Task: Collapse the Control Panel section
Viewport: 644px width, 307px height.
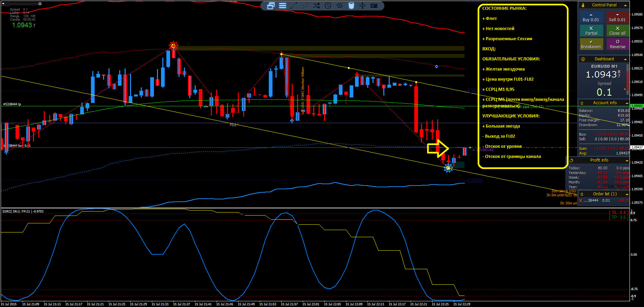Action: click(x=625, y=5)
